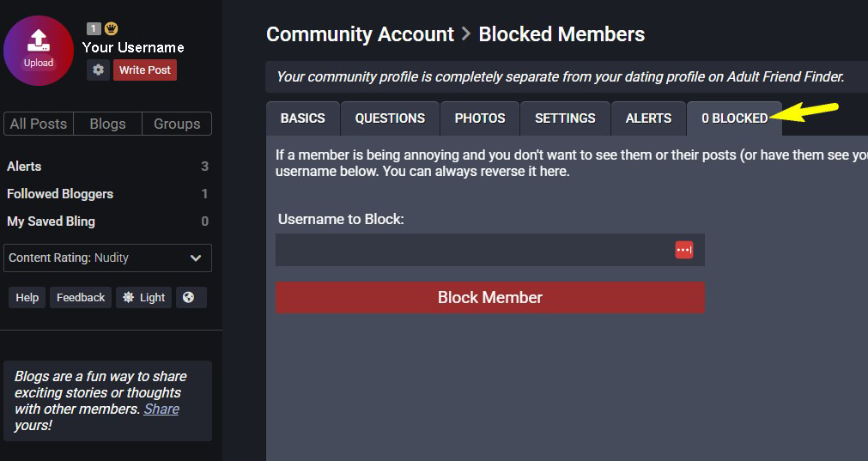
Task: Open account settings gear icon
Action: coord(98,70)
